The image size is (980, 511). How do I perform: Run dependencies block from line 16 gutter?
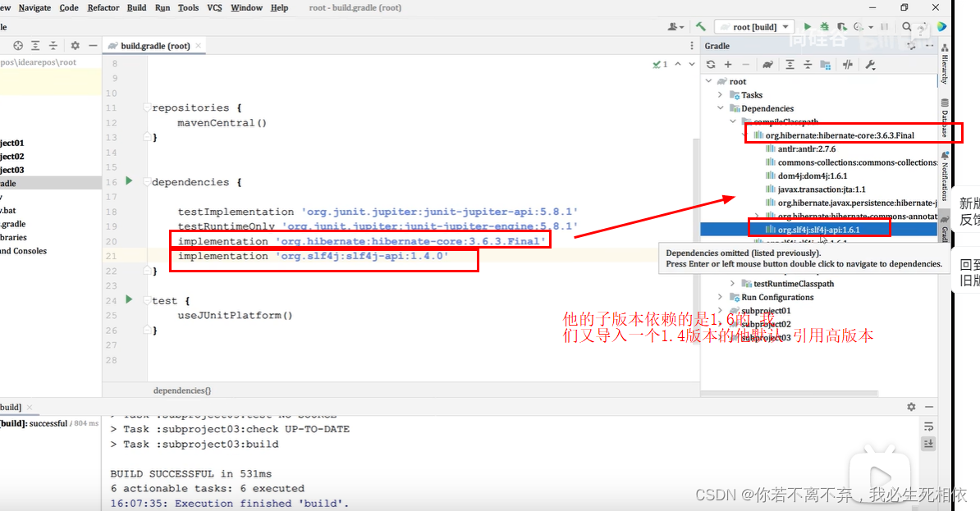point(129,181)
